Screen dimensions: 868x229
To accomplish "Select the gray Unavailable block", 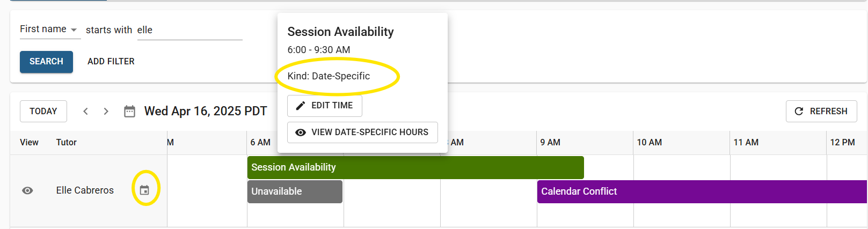I will [295, 191].
